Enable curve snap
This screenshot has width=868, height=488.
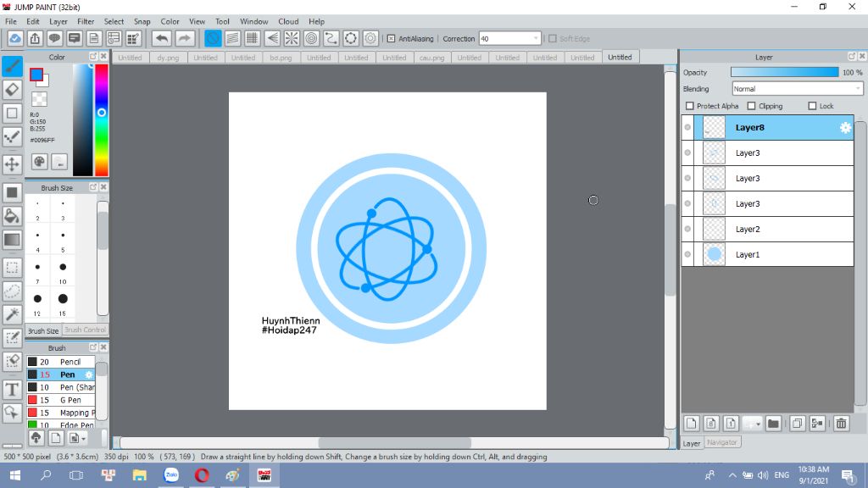point(331,38)
